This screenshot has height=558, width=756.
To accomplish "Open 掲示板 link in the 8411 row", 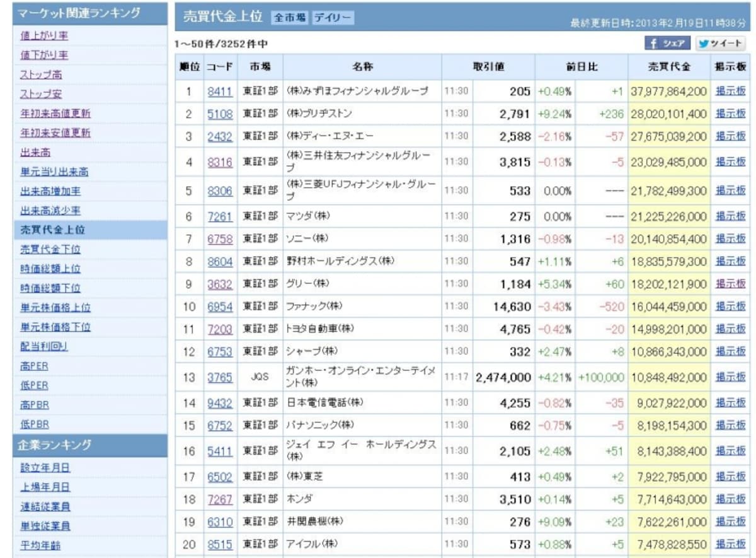I will [731, 91].
